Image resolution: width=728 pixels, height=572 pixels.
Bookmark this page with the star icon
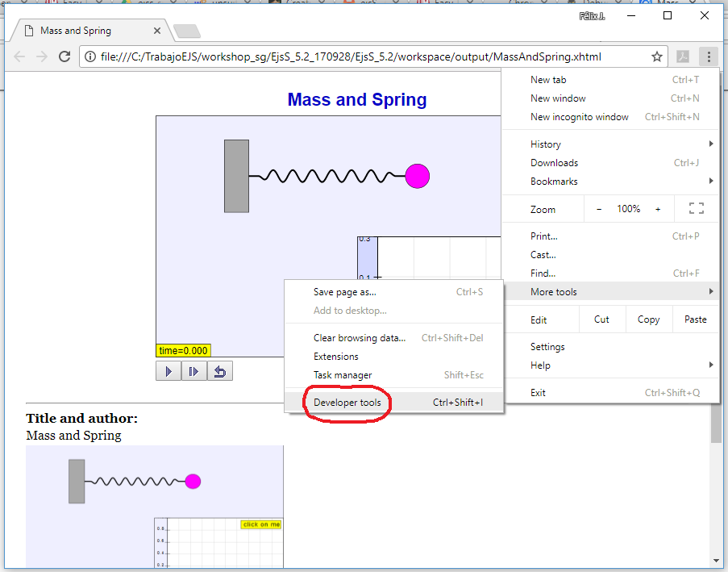click(x=656, y=56)
